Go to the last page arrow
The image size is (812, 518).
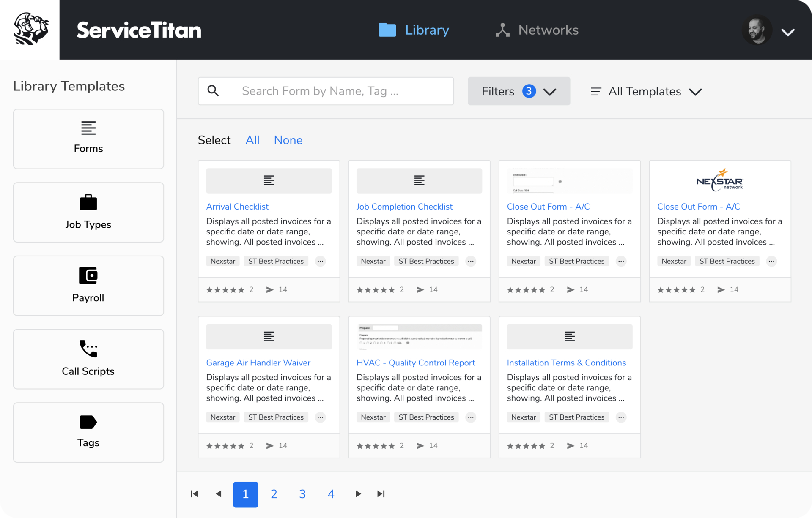[381, 494]
